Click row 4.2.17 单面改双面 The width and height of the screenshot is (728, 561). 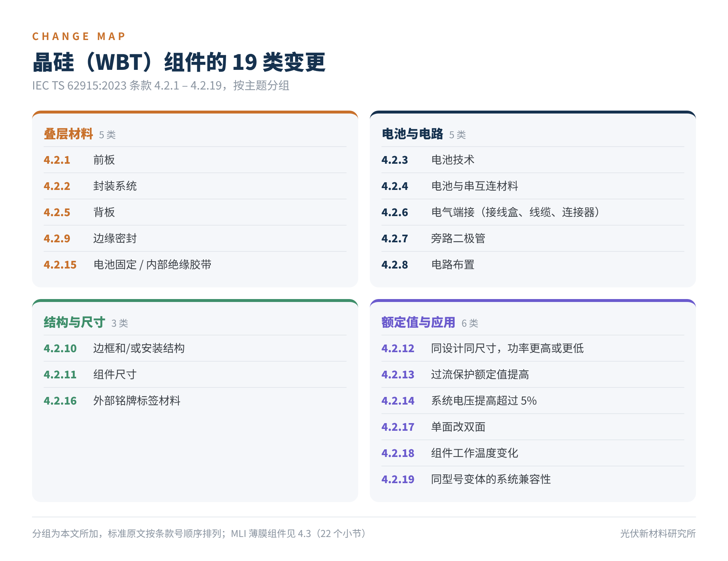pyautogui.click(x=533, y=427)
